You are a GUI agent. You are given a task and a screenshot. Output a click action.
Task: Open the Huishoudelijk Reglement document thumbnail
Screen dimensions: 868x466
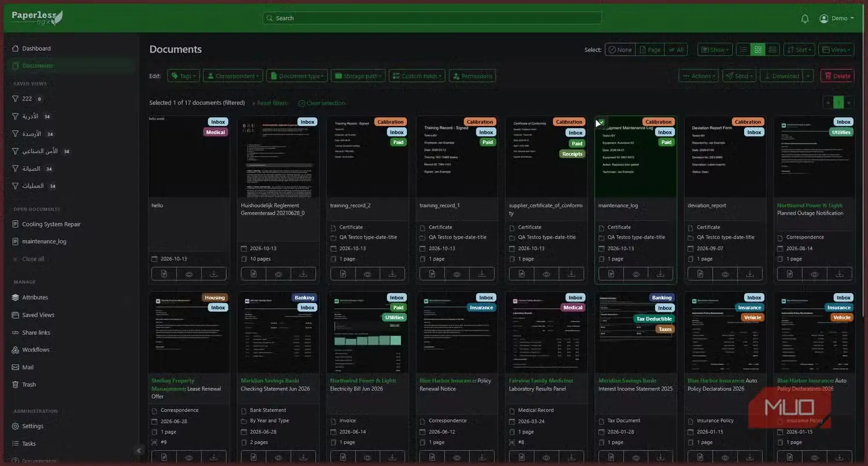279,156
